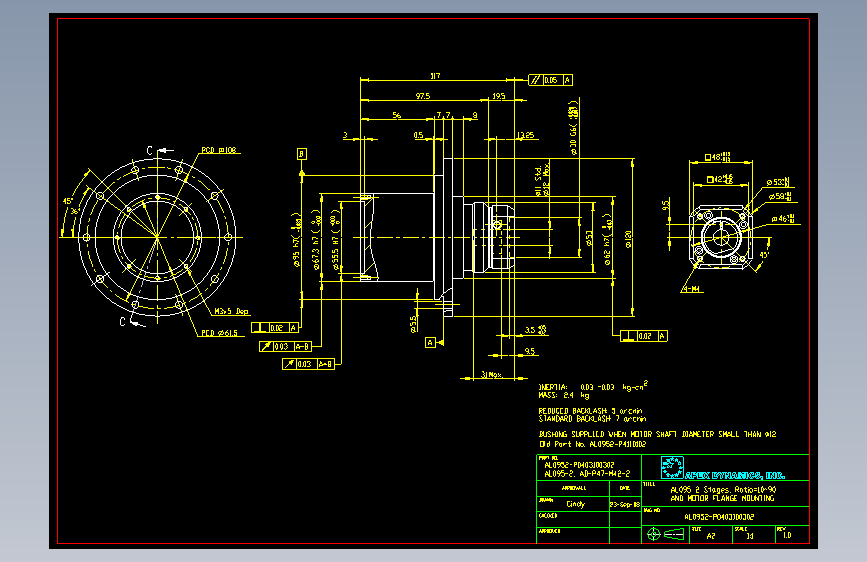Click part description AL095-2, AD-P47-M42-2

click(x=587, y=474)
